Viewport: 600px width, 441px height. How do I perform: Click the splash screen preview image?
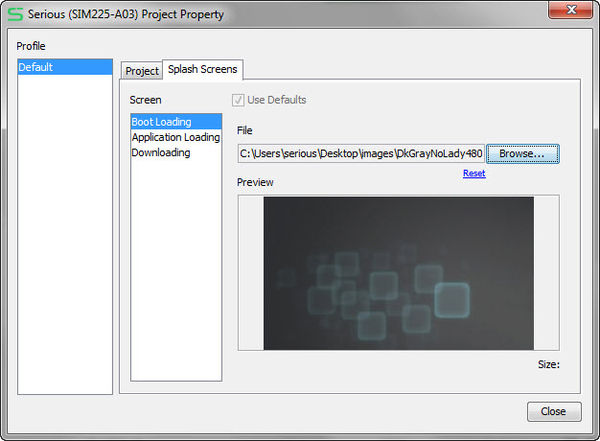click(398, 273)
